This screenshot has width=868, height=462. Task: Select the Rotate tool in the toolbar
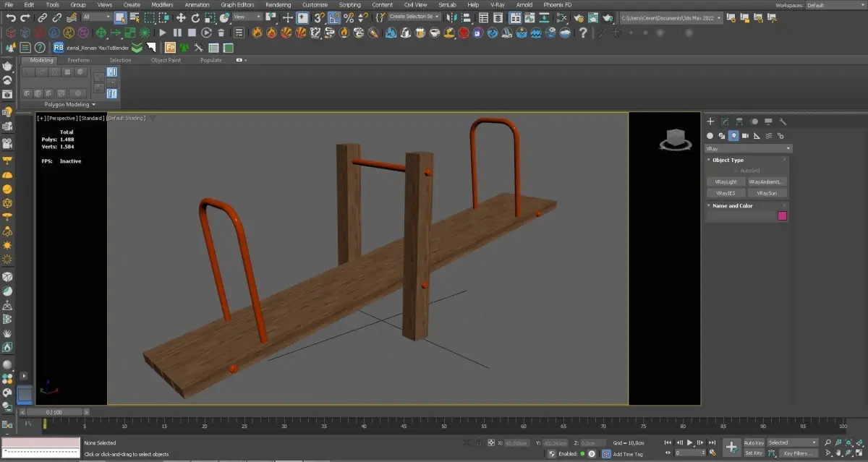196,17
